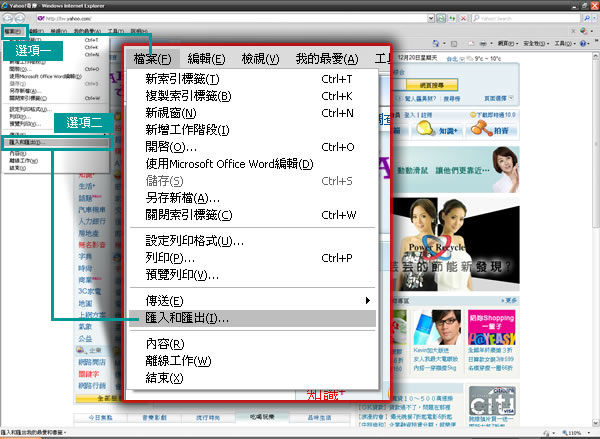Click the yellow 網頁搜尋 button
Viewport: 600px width, 439px height.
click(x=432, y=85)
